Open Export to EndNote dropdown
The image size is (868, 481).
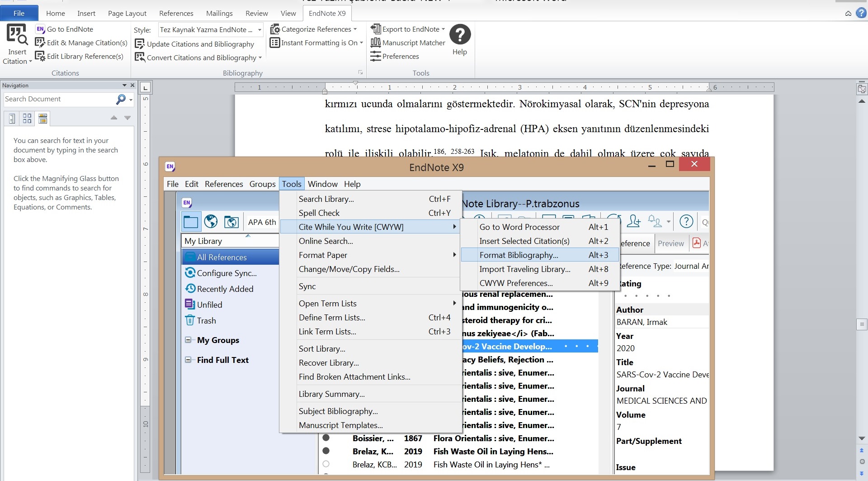tap(408, 29)
